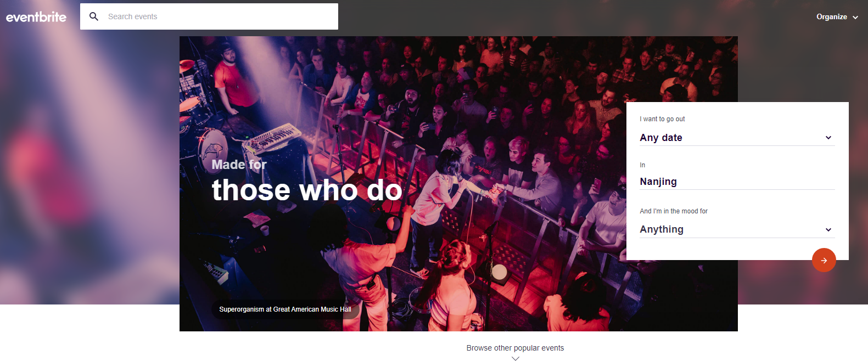Edit the Nanjing location field

pos(737,182)
